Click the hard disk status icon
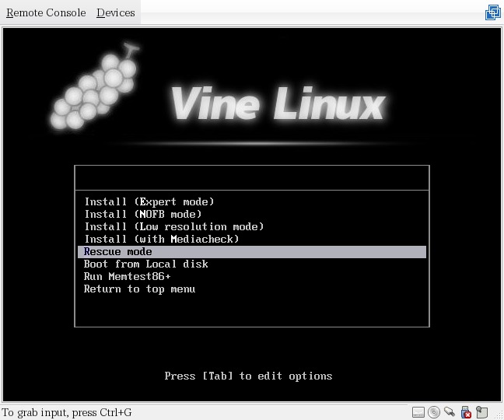Image resolution: width=504 pixels, height=420 pixels. [x=418, y=412]
